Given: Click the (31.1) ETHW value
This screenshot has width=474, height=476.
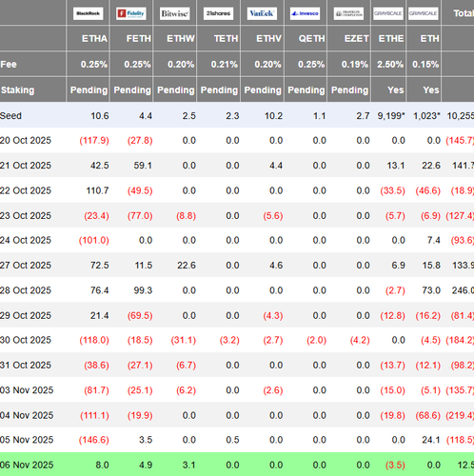Looking at the screenshot, I should pos(184,340).
